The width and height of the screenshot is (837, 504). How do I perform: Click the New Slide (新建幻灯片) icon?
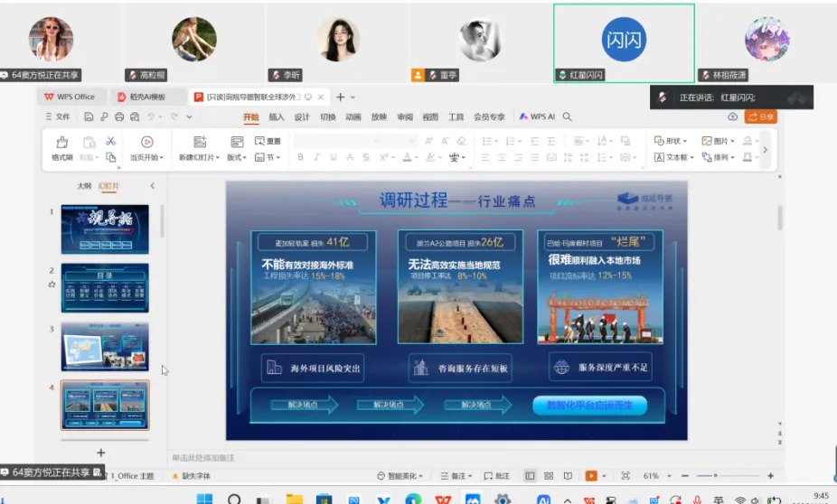[200, 141]
